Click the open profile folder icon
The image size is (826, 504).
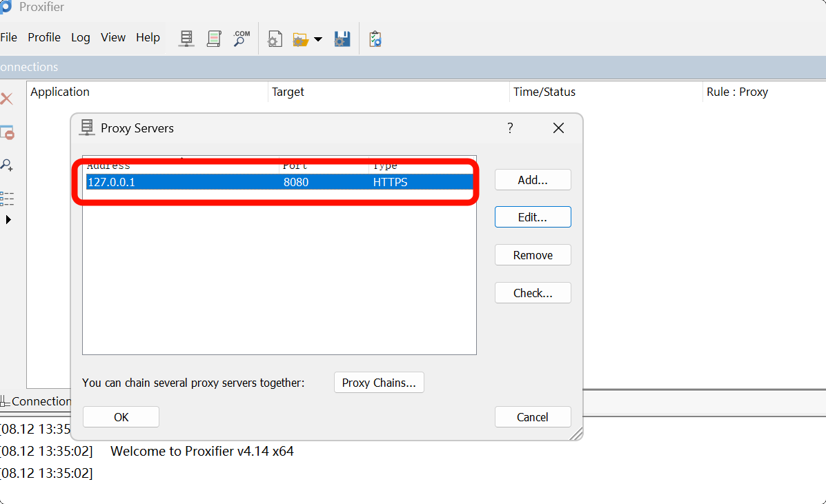[x=300, y=39]
